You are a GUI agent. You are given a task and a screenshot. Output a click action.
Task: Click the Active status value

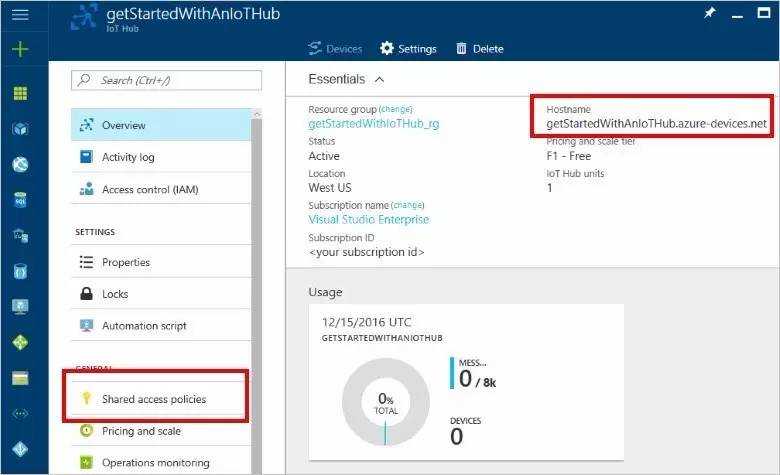tap(324, 156)
